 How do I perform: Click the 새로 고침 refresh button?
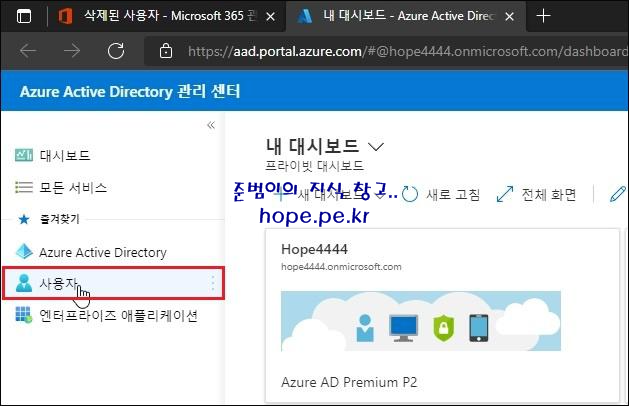(x=441, y=195)
